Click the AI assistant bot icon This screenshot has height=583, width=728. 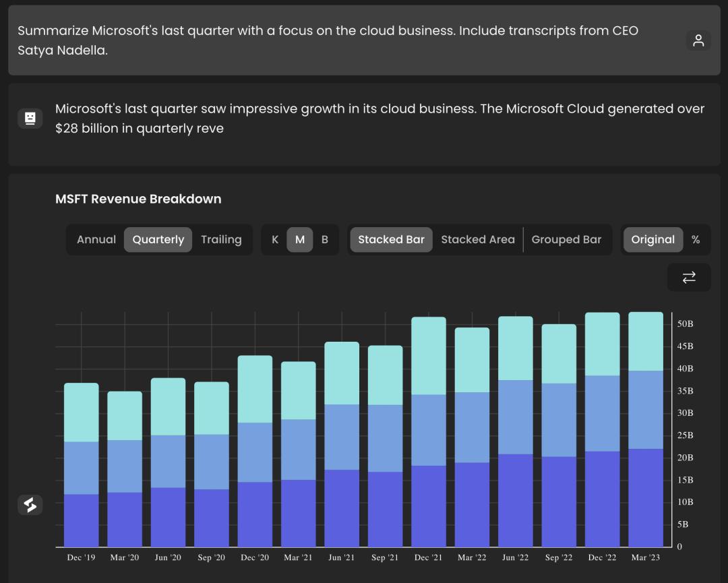(30, 119)
